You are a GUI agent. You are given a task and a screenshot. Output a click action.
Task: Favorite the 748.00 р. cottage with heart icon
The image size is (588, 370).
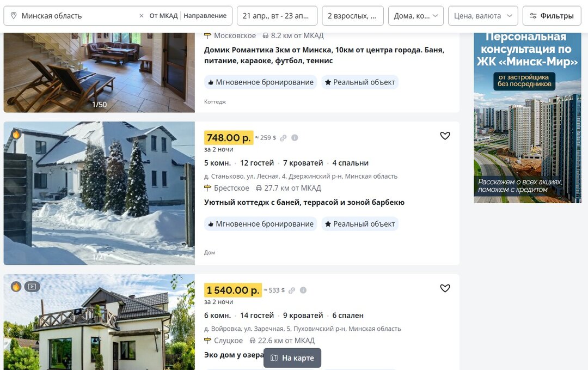(445, 136)
